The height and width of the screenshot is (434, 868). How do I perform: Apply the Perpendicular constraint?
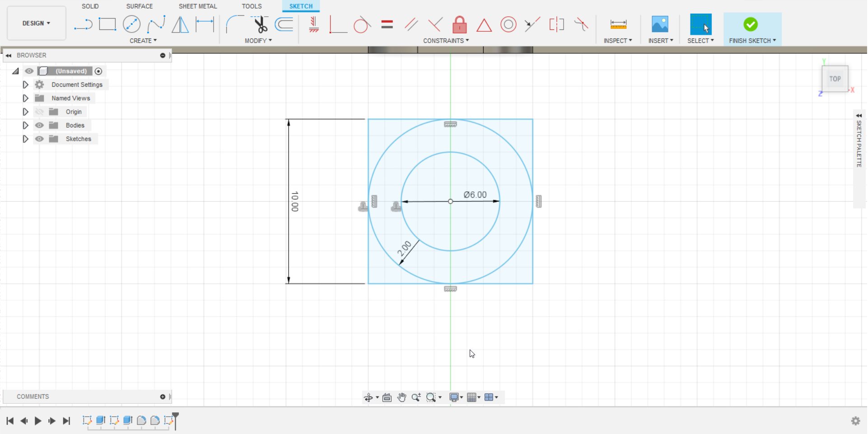tap(435, 24)
